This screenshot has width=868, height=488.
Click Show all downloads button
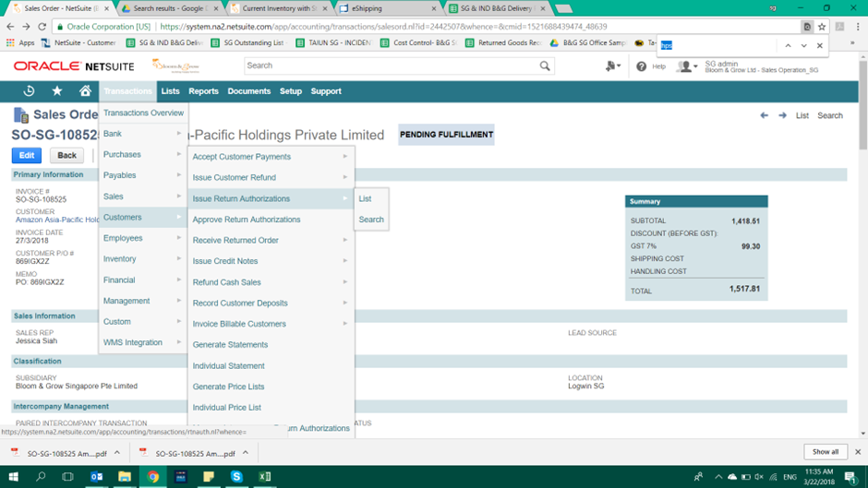(x=826, y=452)
